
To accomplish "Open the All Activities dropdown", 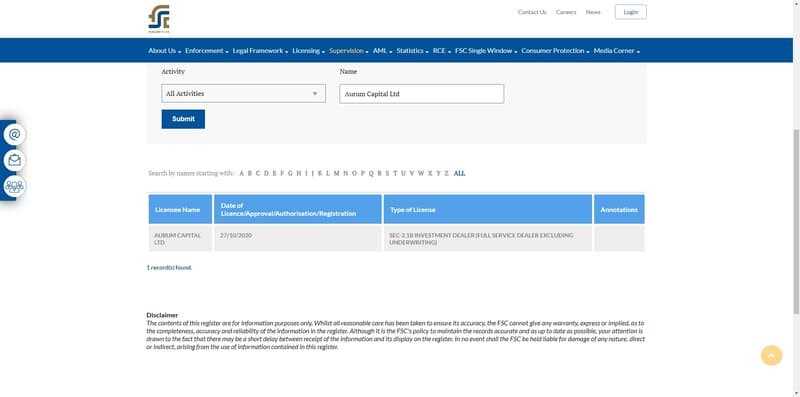I will (243, 93).
